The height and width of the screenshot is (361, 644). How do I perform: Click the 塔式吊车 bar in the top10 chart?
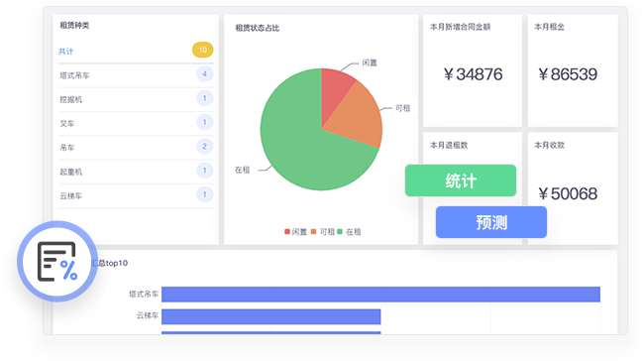380,295
